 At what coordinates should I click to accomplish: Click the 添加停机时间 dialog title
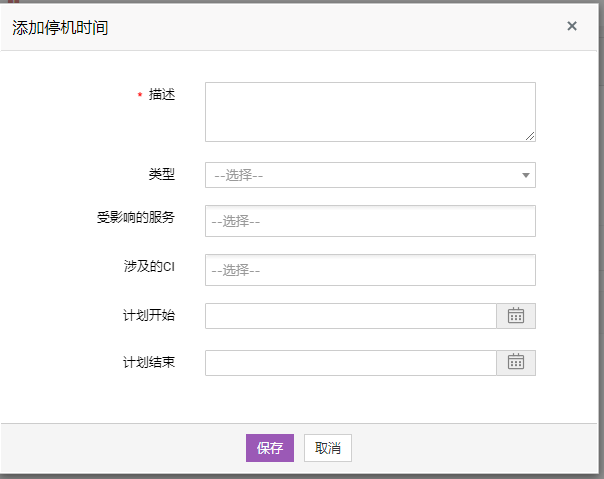pyautogui.click(x=60, y=27)
